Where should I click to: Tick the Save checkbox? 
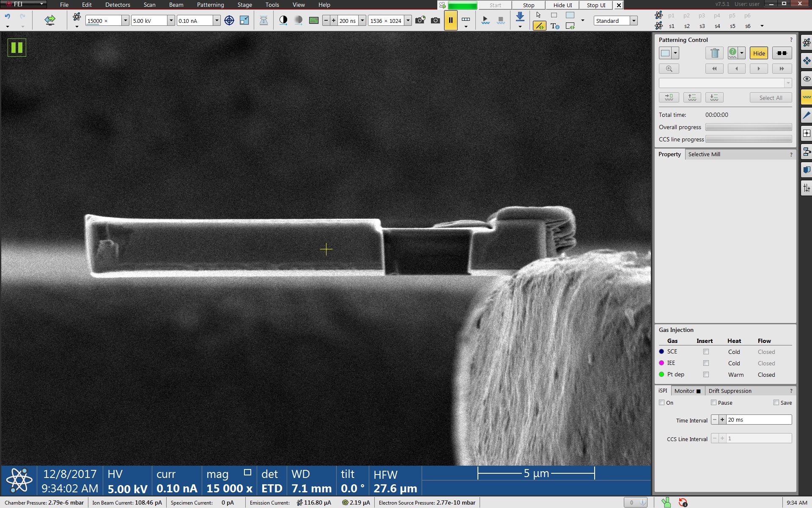point(776,403)
